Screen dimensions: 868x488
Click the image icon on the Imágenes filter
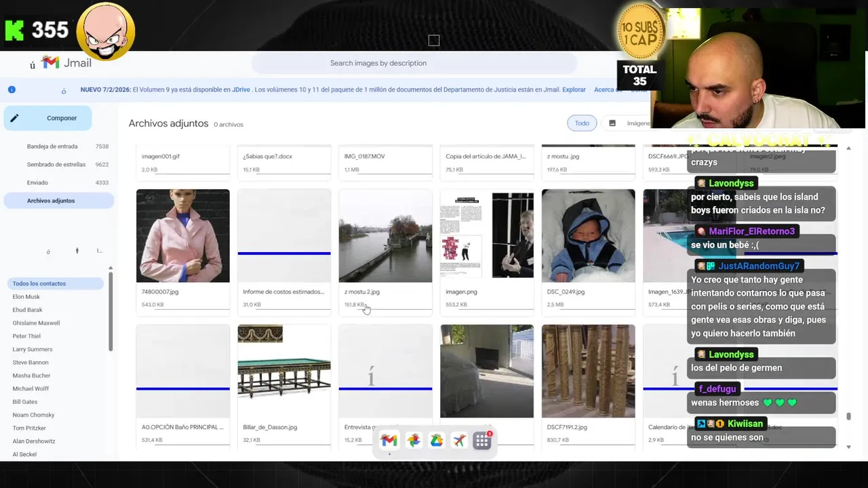[612, 123]
